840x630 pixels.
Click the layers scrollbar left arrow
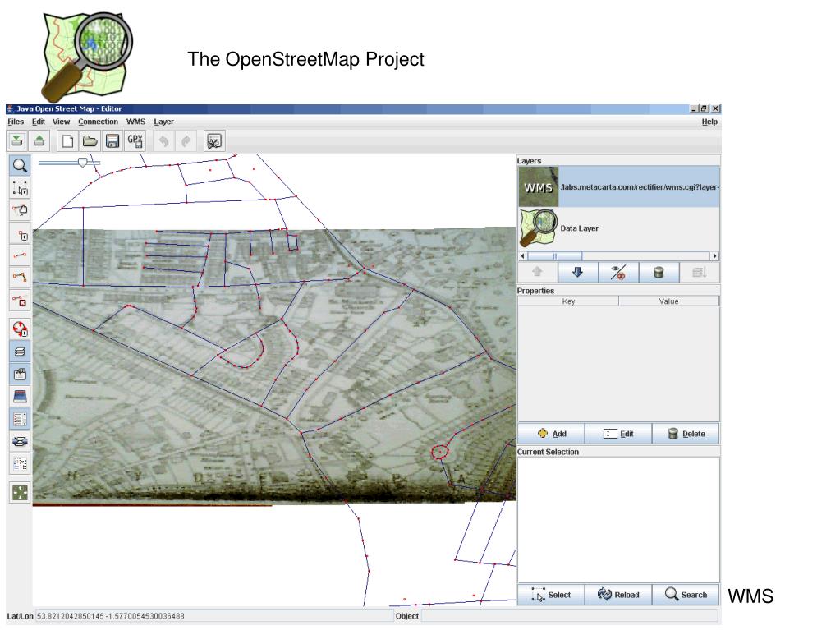tap(523, 256)
